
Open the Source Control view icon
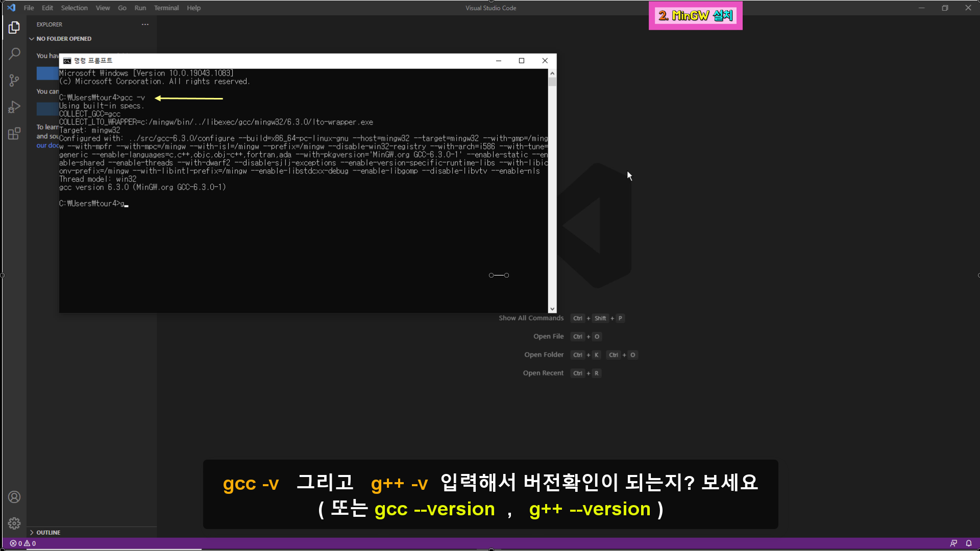pos(14,80)
